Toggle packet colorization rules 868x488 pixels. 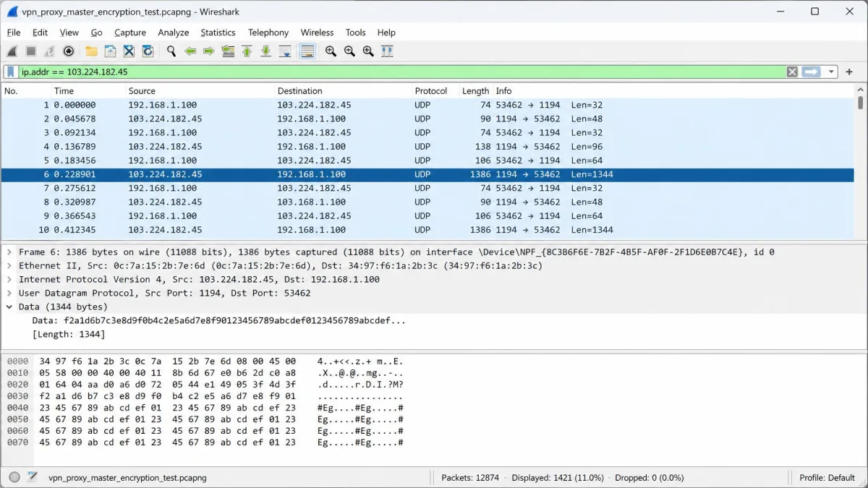pos(307,51)
